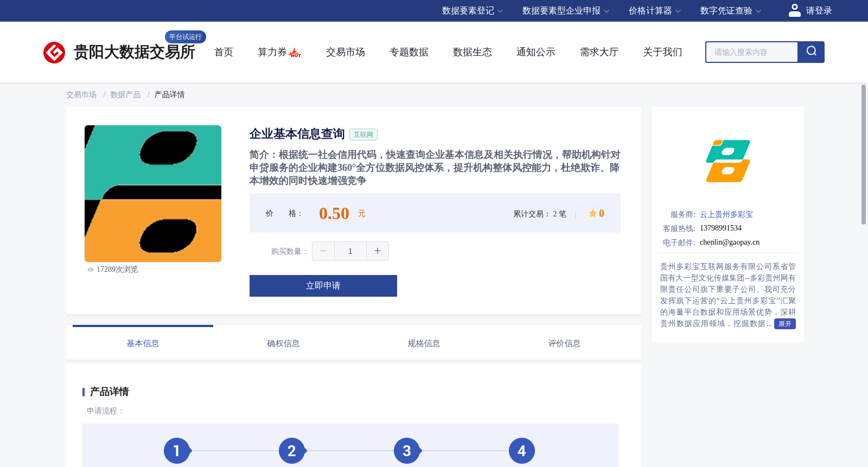Image resolution: width=868 pixels, height=467 pixels.
Task: Open 关于我们 navigation item
Action: 663,52
